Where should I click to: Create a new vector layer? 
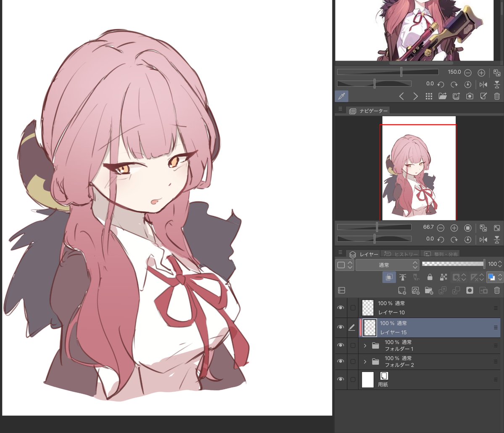(415, 291)
